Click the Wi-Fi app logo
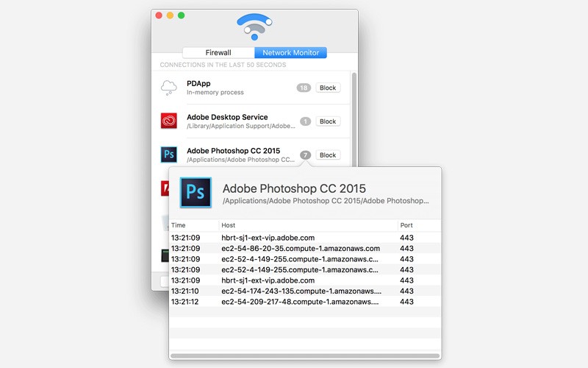 (254, 26)
